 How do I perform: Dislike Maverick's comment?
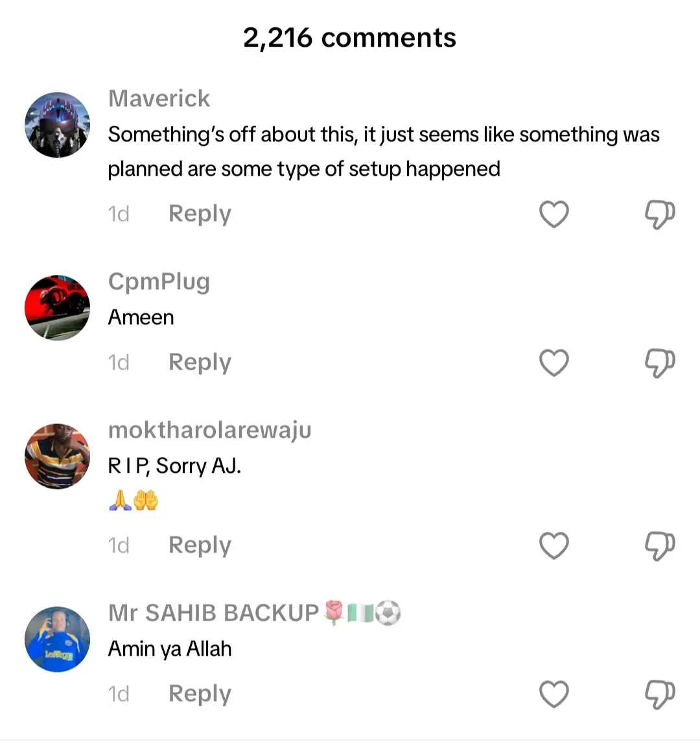(660, 215)
